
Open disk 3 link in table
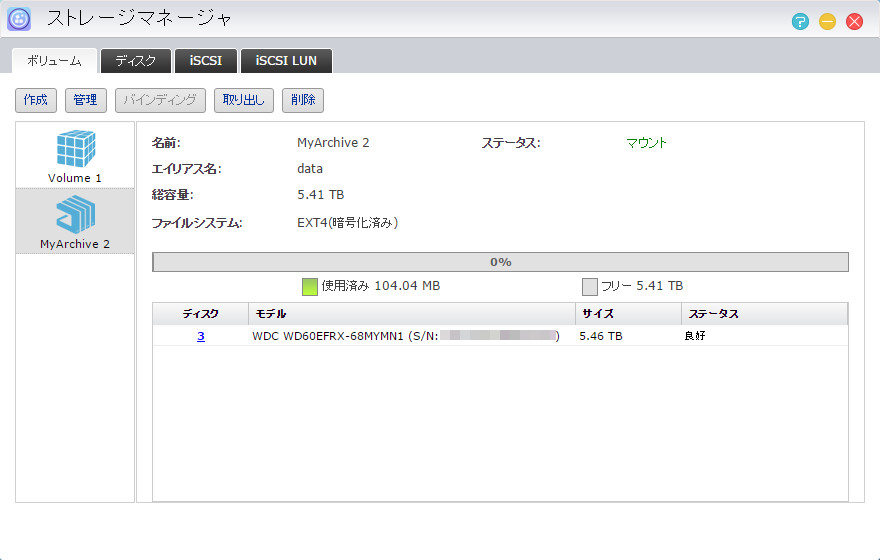(x=200, y=336)
